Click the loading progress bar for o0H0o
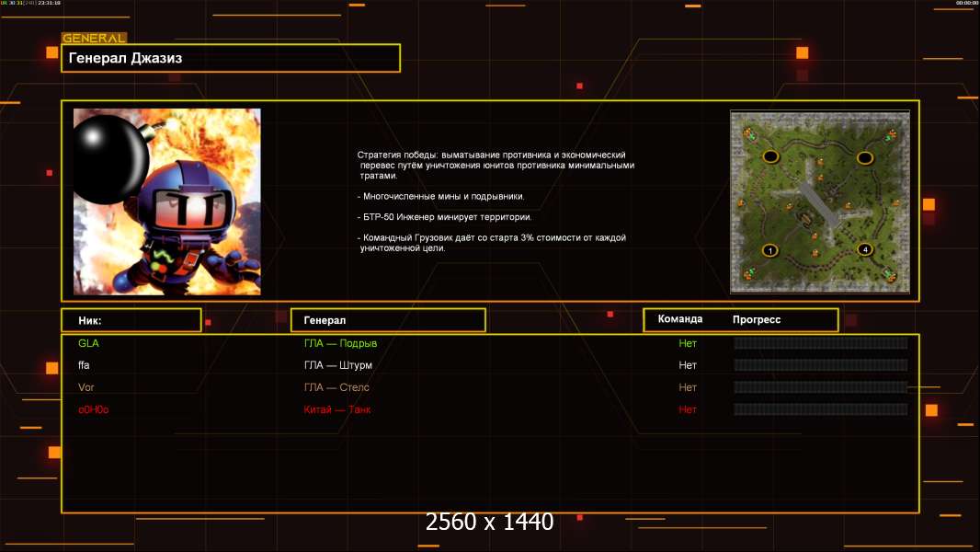 pyautogui.click(x=821, y=409)
